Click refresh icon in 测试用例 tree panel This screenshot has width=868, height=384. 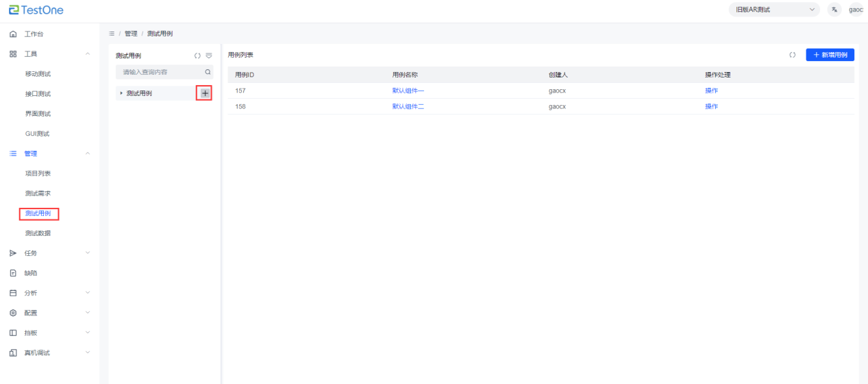point(197,56)
